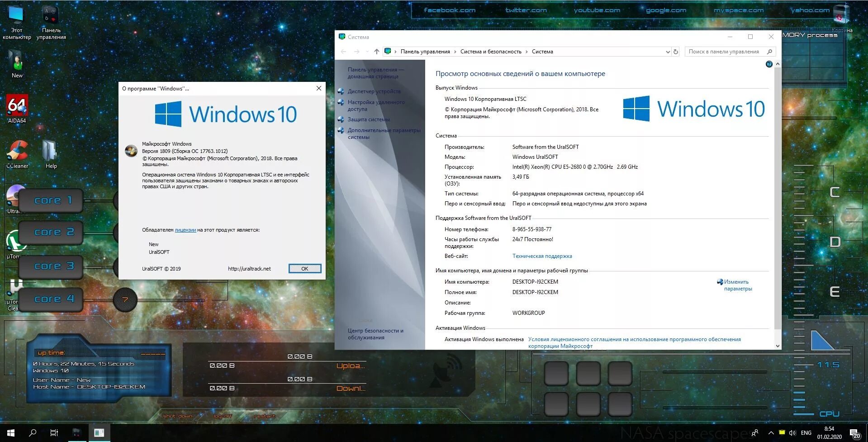Select Панель управления breadcrumb

[425, 52]
